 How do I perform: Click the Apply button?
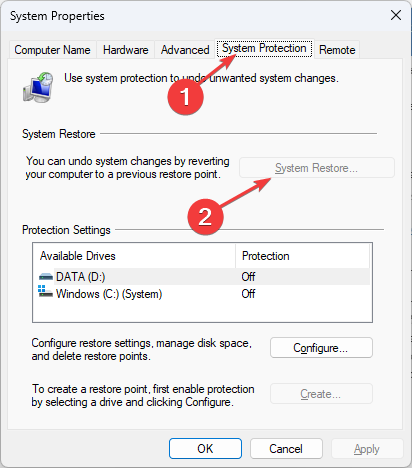click(x=367, y=449)
